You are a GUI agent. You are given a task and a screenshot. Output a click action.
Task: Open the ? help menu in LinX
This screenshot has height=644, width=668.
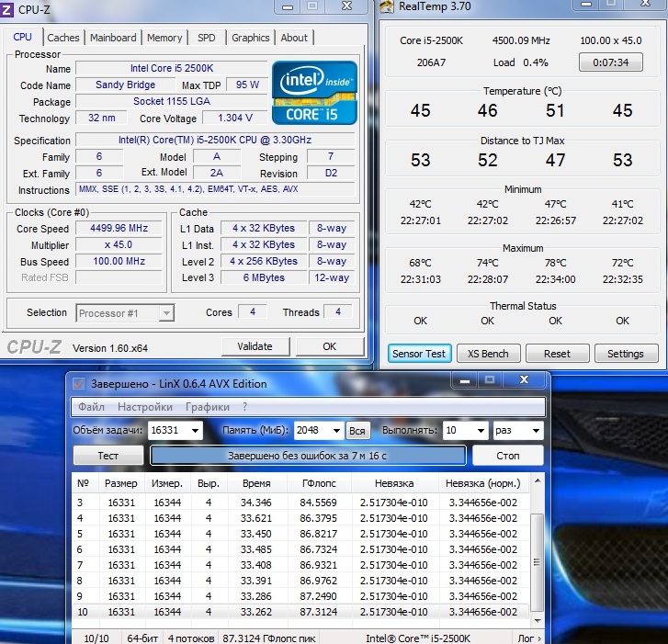coord(244,407)
